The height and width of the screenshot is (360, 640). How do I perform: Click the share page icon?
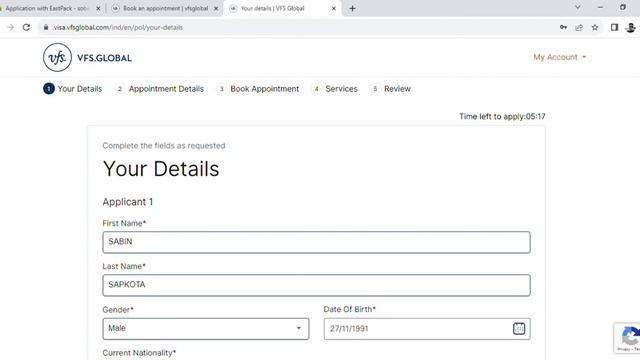point(579,27)
